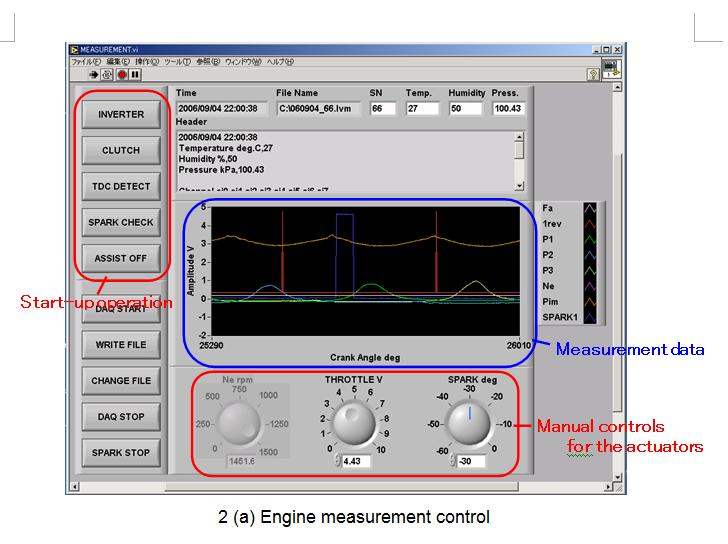
Task: Click the P1 plot legend swatch
Action: [590, 240]
